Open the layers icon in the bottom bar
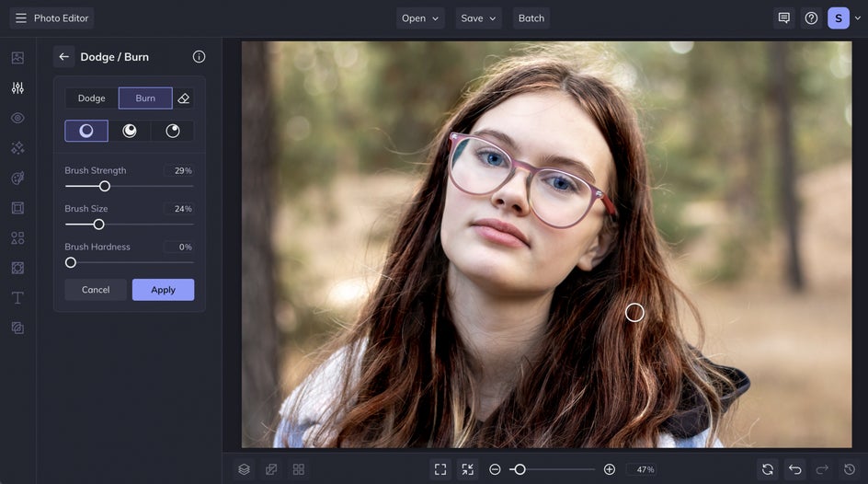 [x=244, y=469]
